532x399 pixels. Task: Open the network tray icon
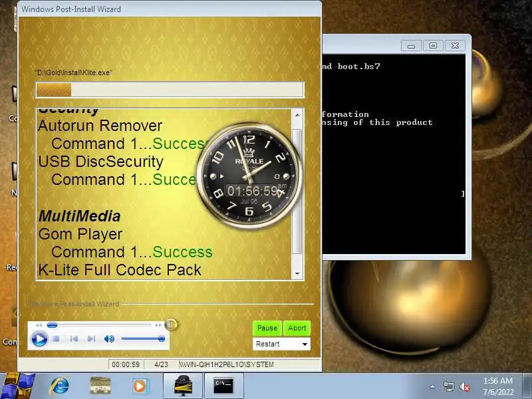pos(448,386)
